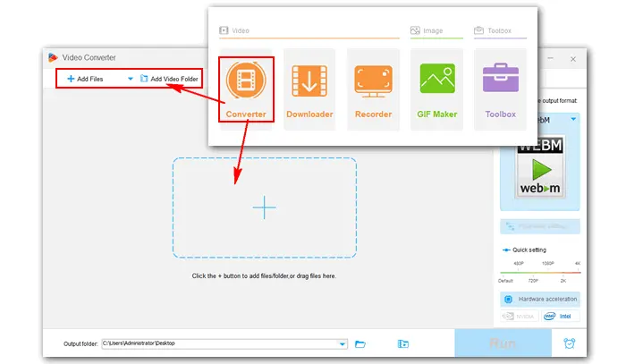Select the 2K label on quality scale

coord(563,281)
